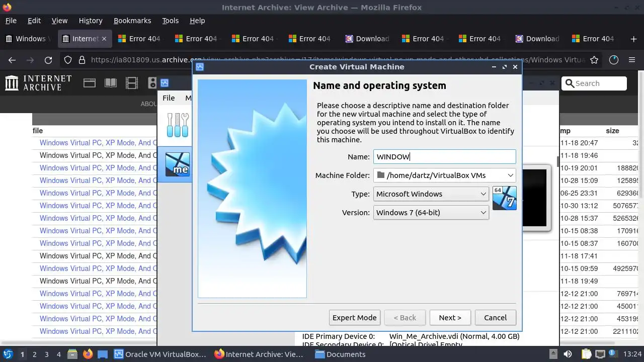Go back with the browser back arrow
This screenshot has height=362, width=644.
point(12,60)
